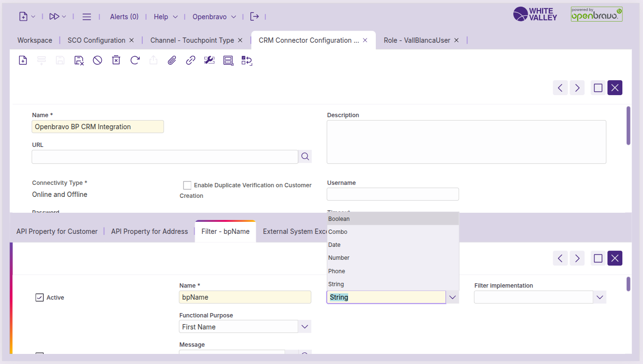643x364 pixels.
Task: Go to next record in the header form
Action: tap(577, 88)
